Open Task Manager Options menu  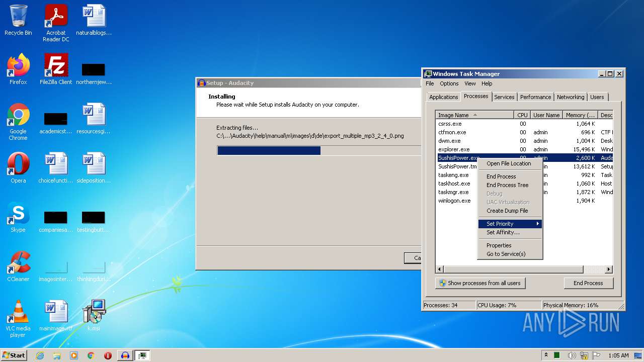click(449, 83)
